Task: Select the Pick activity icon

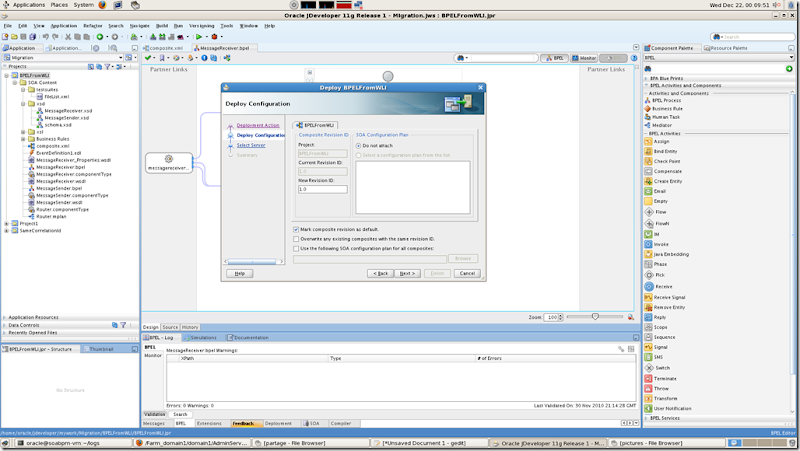Action: point(649,275)
